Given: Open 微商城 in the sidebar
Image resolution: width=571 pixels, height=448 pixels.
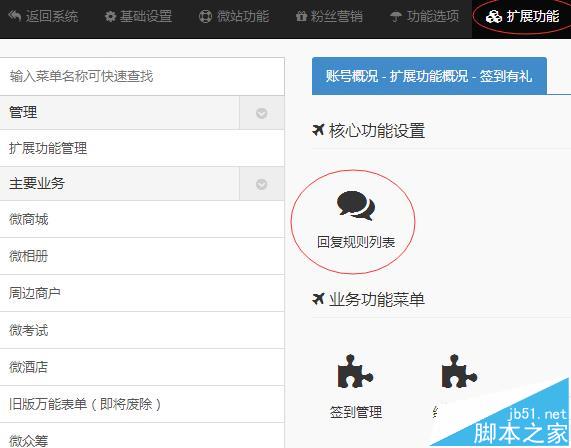Looking at the screenshot, I should (x=142, y=219).
